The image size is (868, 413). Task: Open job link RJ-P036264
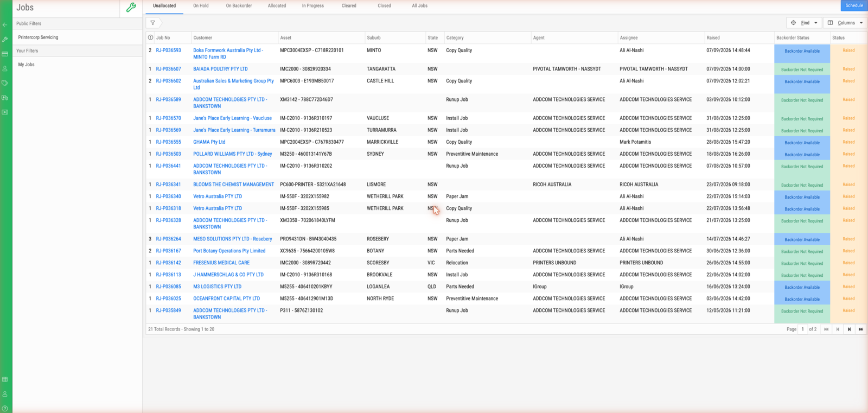click(x=168, y=239)
